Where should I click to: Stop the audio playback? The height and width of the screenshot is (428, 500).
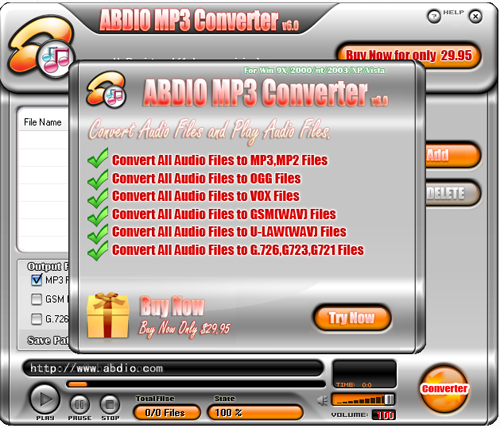pyautogui.click(x=110, y=404)
